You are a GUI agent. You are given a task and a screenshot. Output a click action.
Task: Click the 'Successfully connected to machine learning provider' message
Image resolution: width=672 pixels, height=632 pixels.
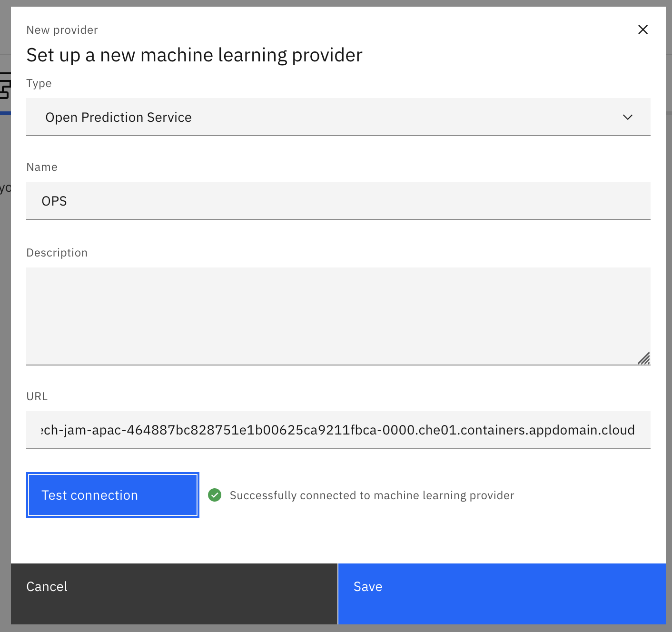[x=372, y=495]
